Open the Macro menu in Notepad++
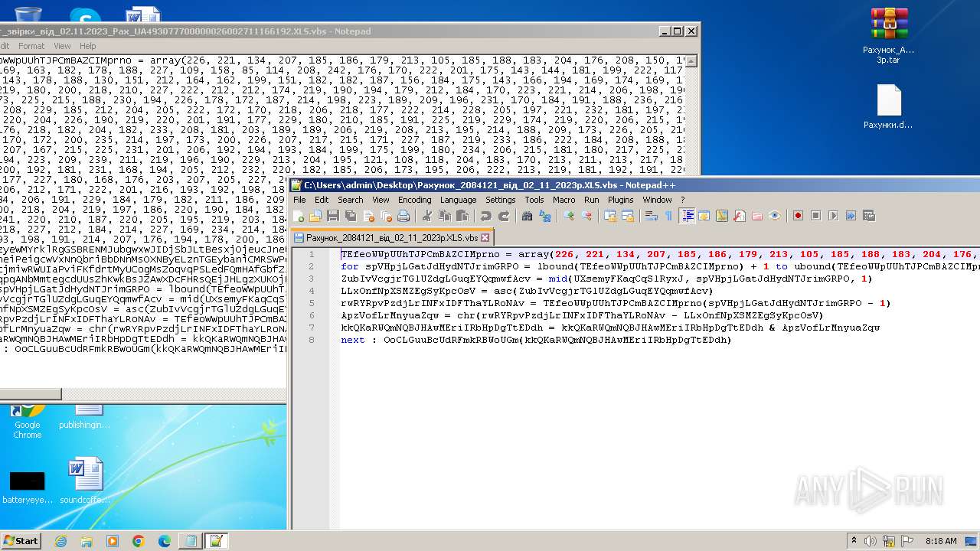 click(563, 200)
